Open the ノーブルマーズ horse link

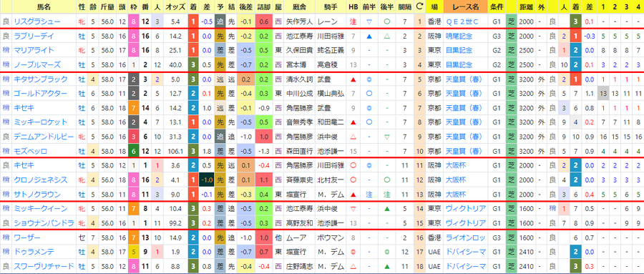[x=37, y=64]
